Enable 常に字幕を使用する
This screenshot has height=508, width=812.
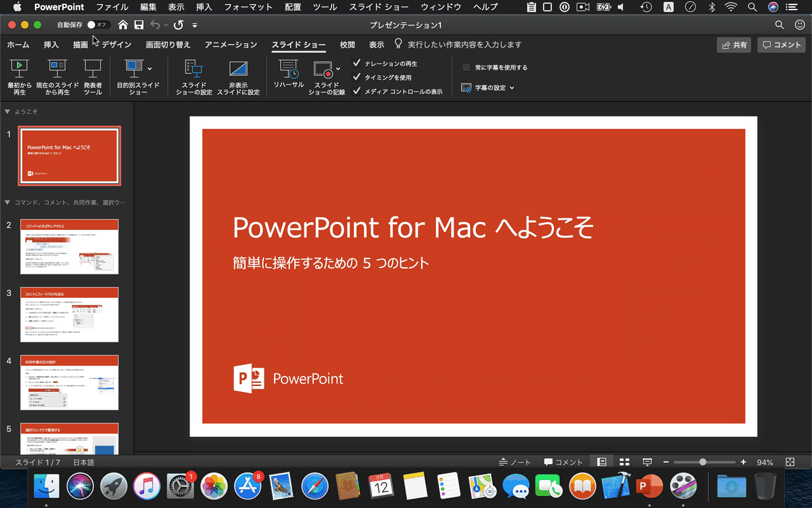(x=465, y=67)
